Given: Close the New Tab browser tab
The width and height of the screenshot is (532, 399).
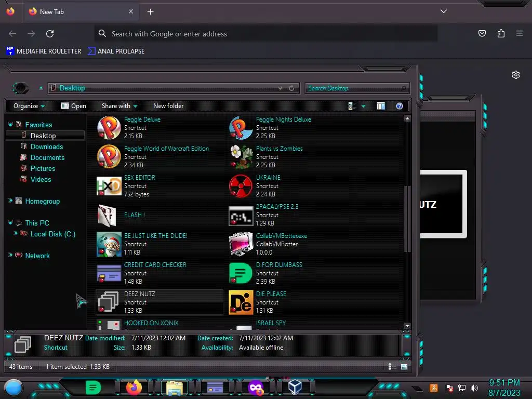Looking at the screenshot, I should click(x=131, y=11).
